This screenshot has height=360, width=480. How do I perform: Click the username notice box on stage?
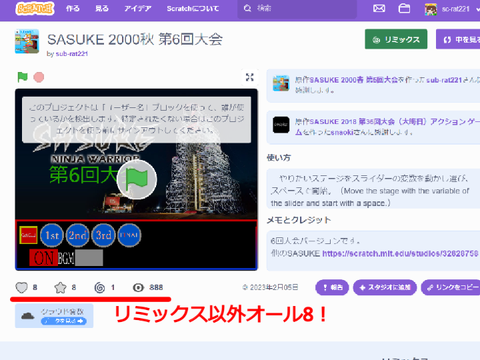pos(136,120)
